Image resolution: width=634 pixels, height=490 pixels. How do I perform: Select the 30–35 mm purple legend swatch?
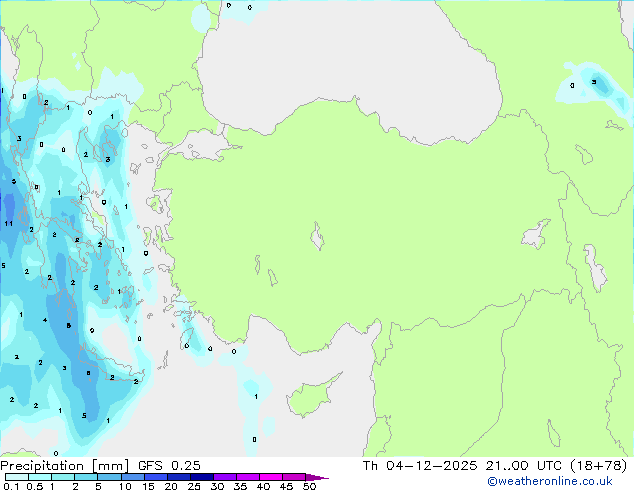click(x=224, y=477)
